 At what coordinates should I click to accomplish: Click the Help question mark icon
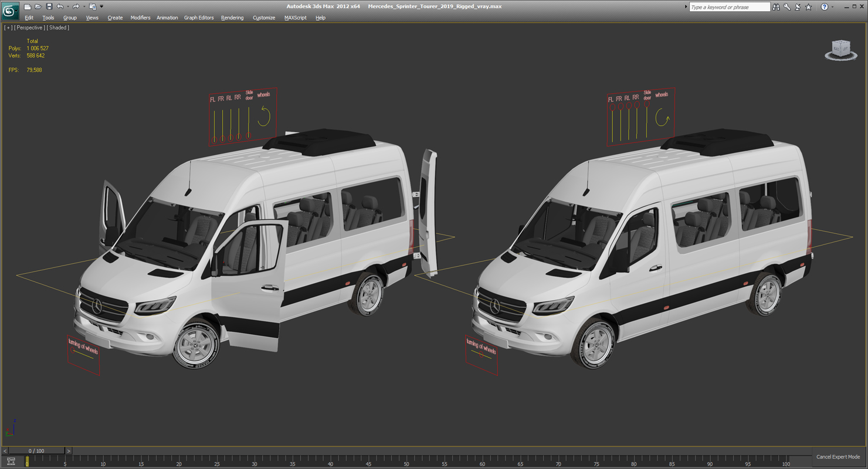pos(824,7)
